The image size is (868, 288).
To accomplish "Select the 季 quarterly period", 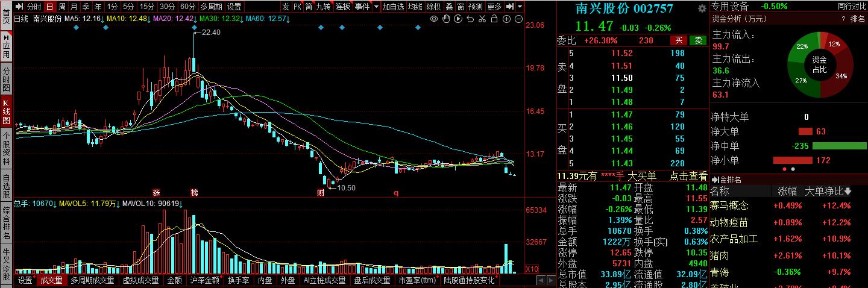I will (86, 7).
